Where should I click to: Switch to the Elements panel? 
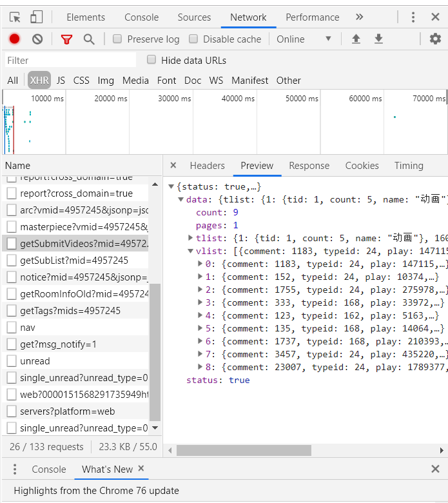pyautogui.click(x=86, y=17)
